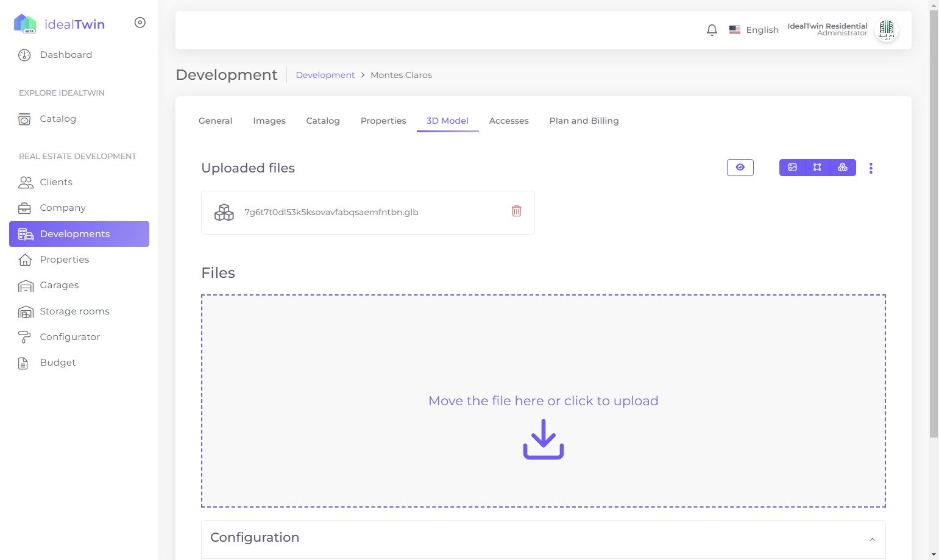Switch to the Accesses tab
939x560 pixels.
[508, 121]
